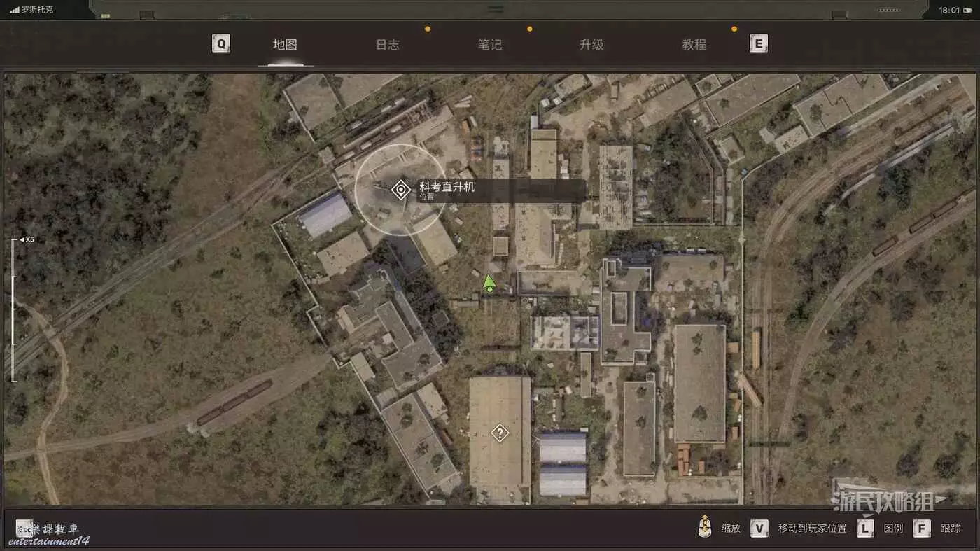980x551 pixels.
Task: Go to the 升级 tab
Action: point(591,45)
